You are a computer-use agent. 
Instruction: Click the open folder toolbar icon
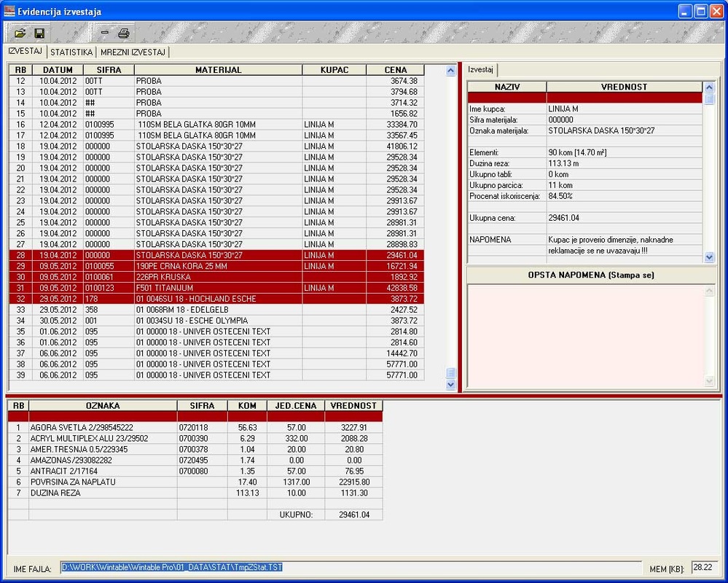[20, 33]
